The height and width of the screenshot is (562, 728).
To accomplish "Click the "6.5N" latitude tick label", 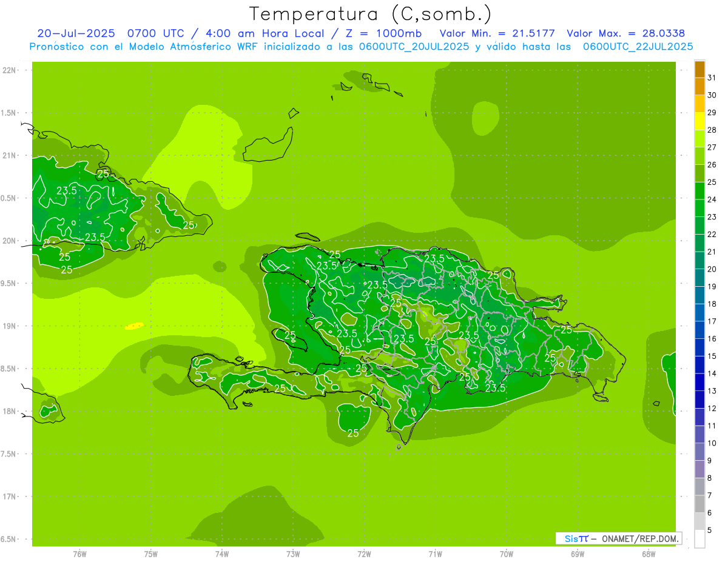I will click(9, 539).
